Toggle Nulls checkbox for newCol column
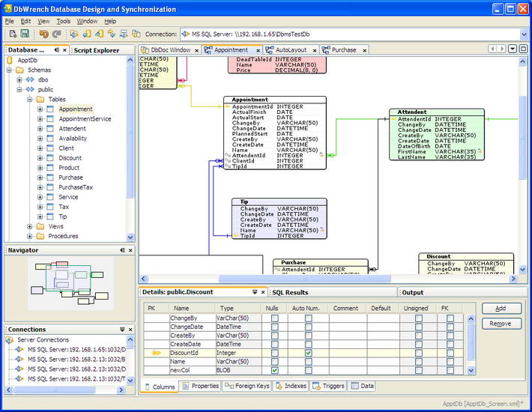The image size is (532, 412). [274, 370]
